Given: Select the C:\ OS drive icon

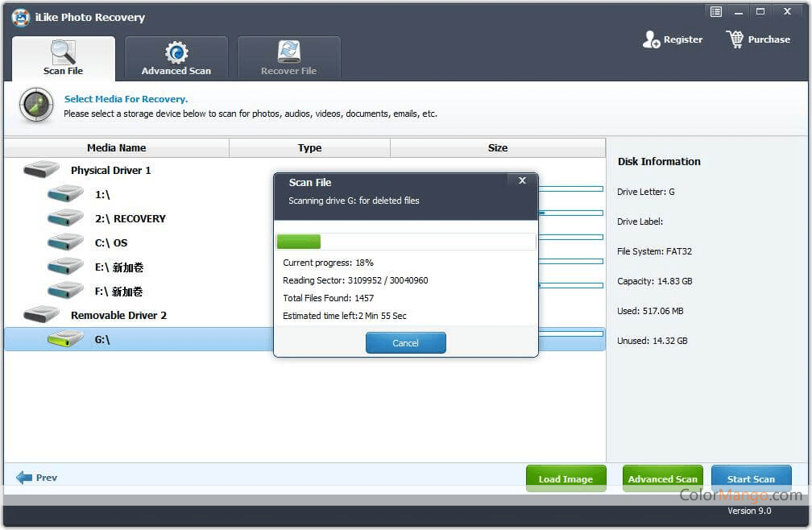Looking at the screenshot, I should point(65,242).
